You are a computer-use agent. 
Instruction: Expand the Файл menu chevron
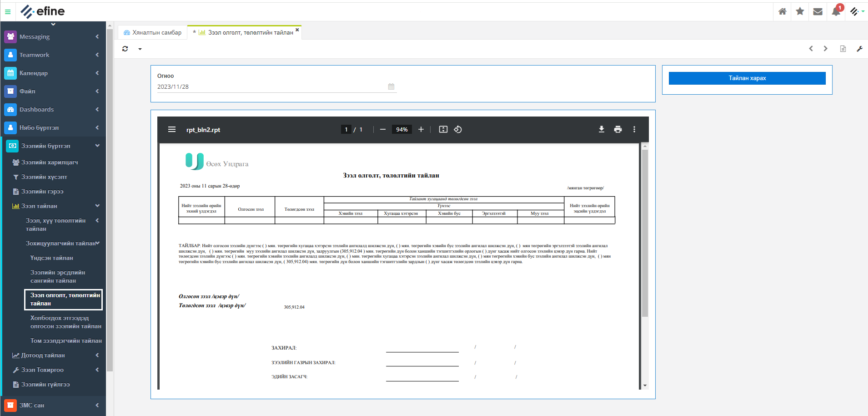pyautogui.click(x=97, y=91)
